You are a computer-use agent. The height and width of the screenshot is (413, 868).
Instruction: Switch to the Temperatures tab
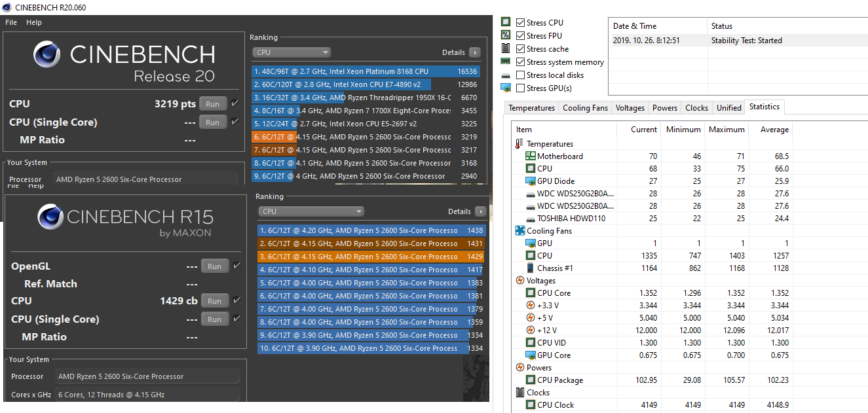click(532, 108)
